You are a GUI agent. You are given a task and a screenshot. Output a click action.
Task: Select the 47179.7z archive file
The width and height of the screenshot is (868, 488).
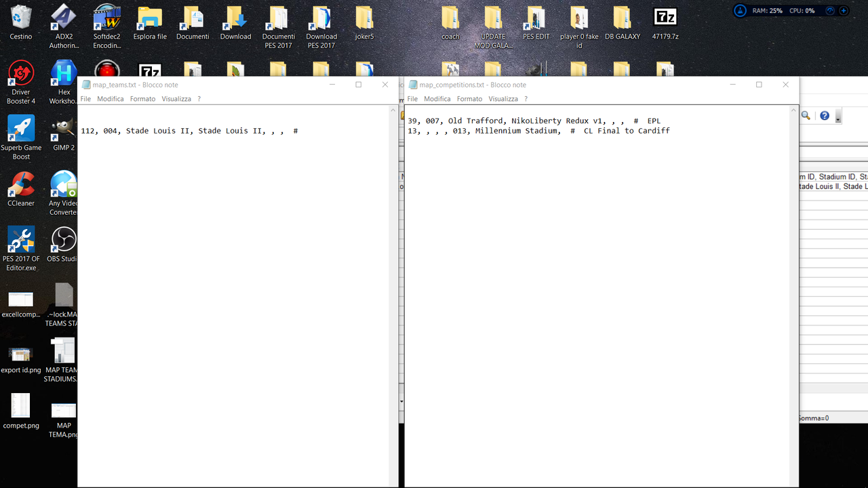point(665,22)
